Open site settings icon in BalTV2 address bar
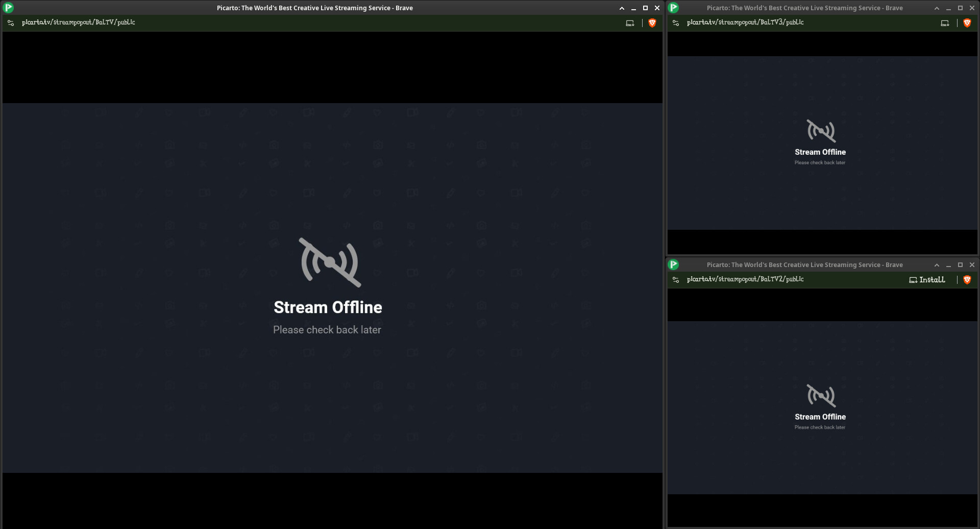 click(x=676, y=280)
